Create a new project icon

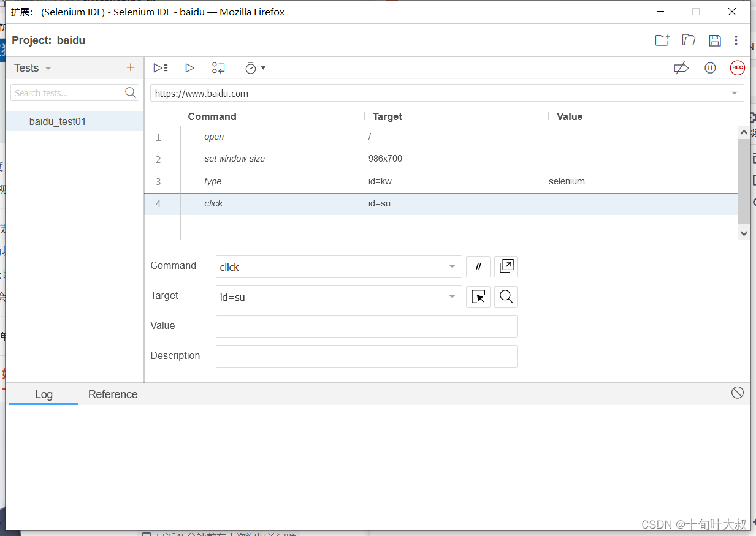pyautogui.click(x=662, y=40)
